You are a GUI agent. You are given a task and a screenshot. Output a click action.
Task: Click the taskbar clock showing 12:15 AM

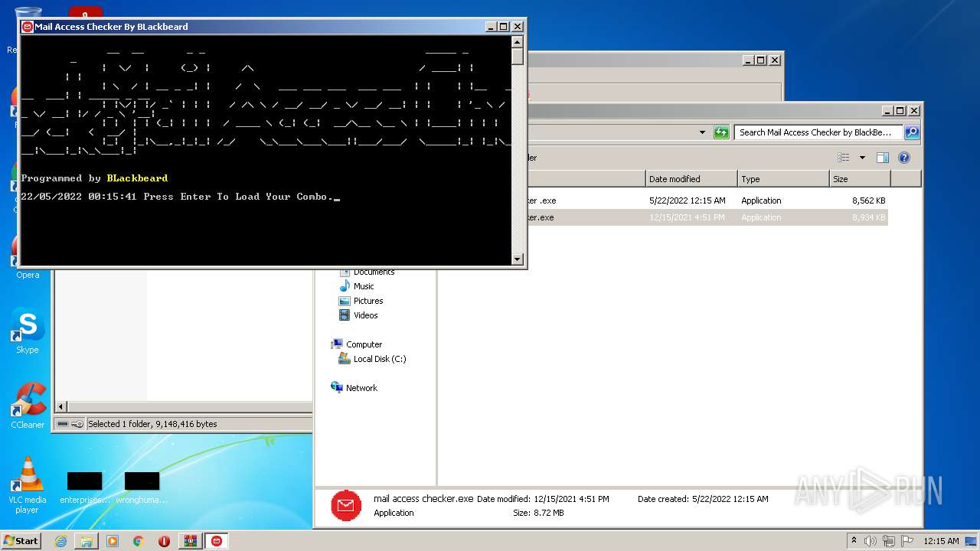click(x=941, y=541)
